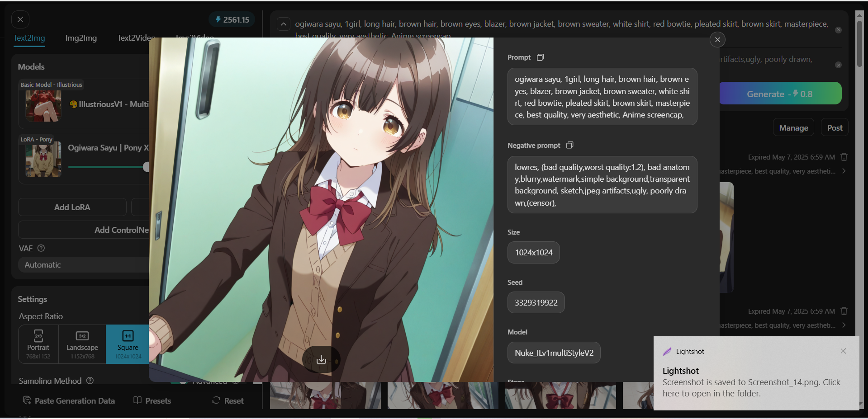868x419 pixels.
Task: Select the Ogiwara Sayu LoRA thumbnail
Action: click(43, 160)
